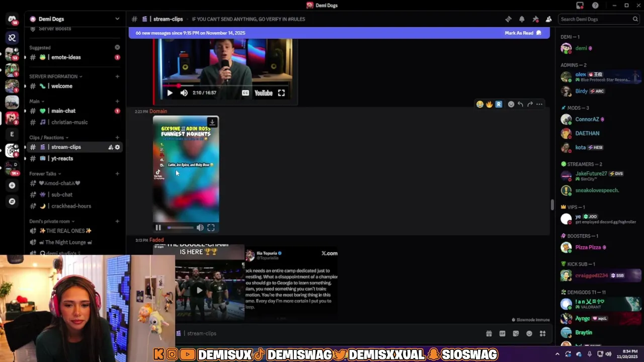
Task: Download Domain's TikTok video attachment
Action: coord(212,122)
